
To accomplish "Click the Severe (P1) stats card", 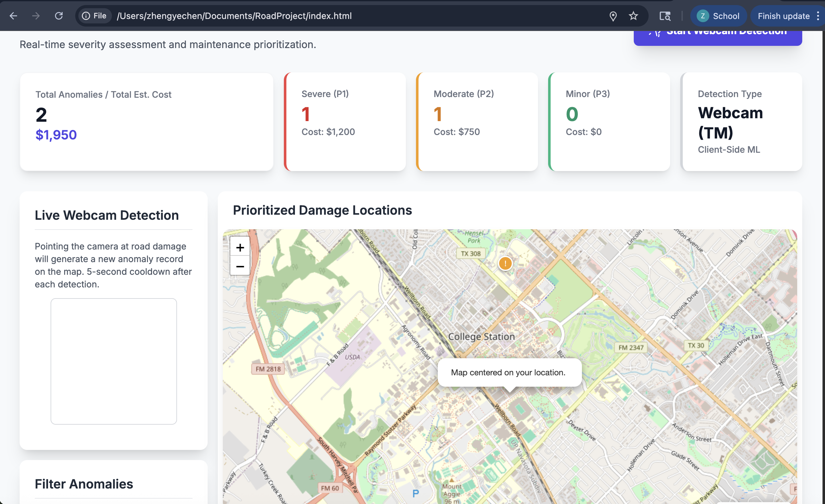I will tap(345, 121).
